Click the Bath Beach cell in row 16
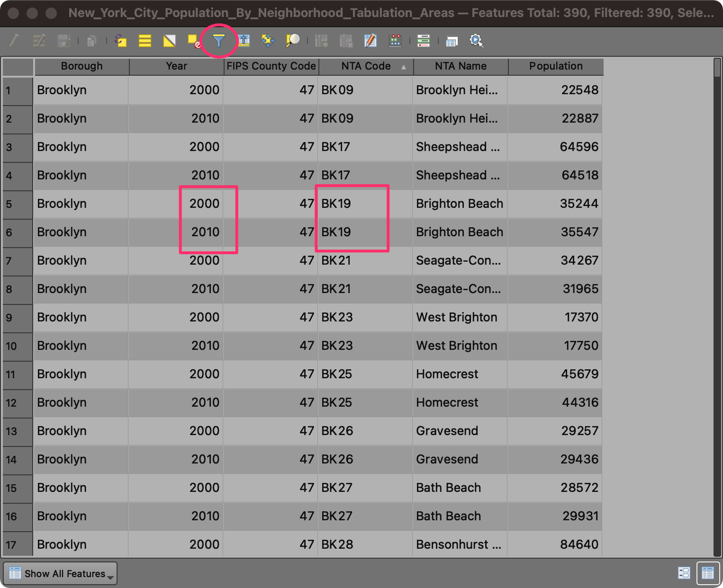Viewport: 723px width, 588px height. coord(460,517)
